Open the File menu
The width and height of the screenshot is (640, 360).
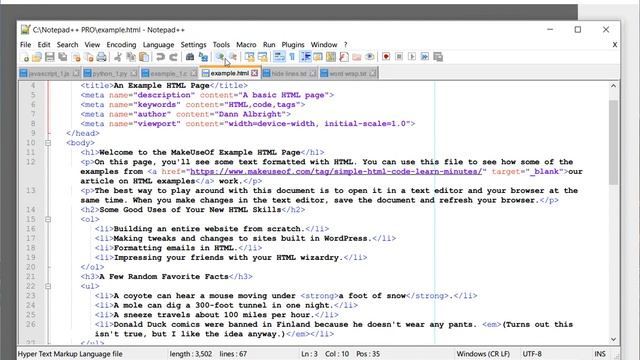click(25, 45)
